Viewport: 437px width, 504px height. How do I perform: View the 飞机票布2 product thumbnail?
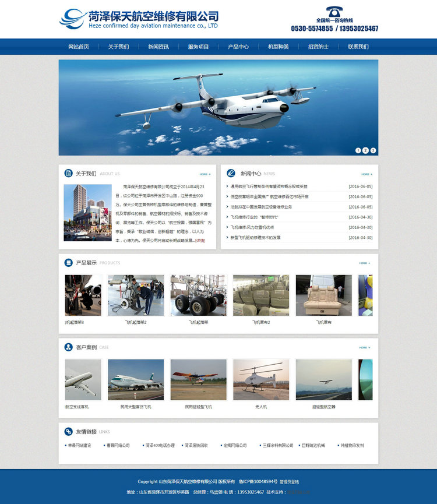[x=260, y=295]
